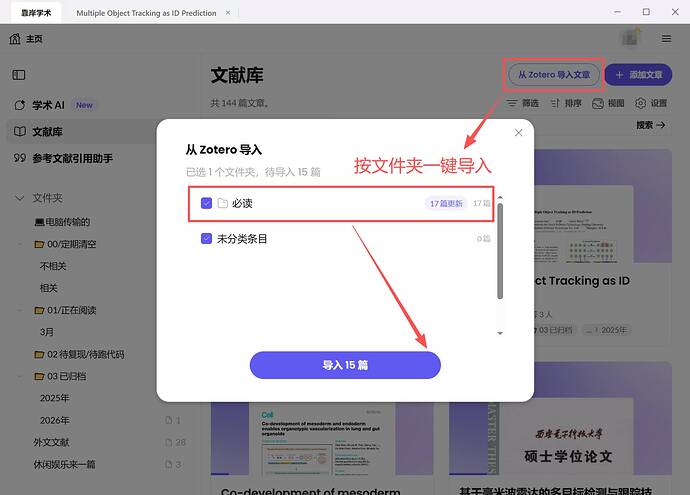Collapse the 03 已归档 folder arrow

[20, 376]
